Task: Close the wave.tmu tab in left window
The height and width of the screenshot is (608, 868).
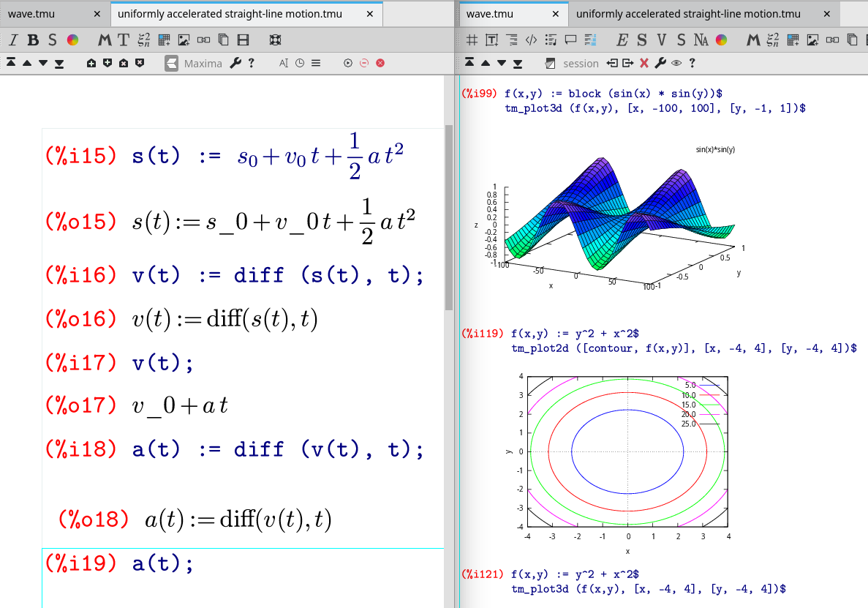Action: coord(97,14)
